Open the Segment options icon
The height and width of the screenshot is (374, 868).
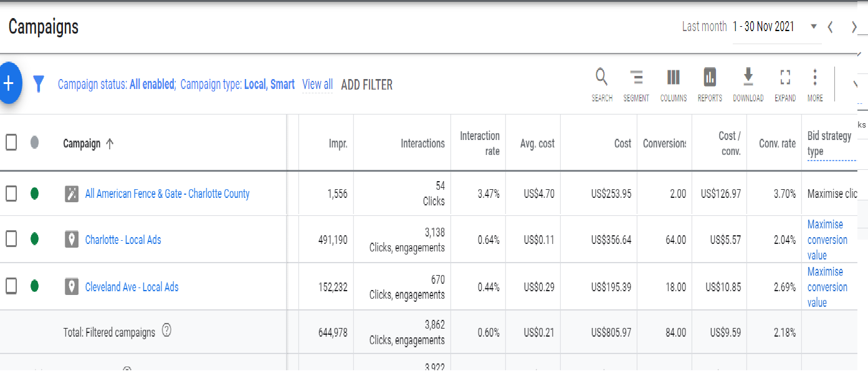(636, 77)
